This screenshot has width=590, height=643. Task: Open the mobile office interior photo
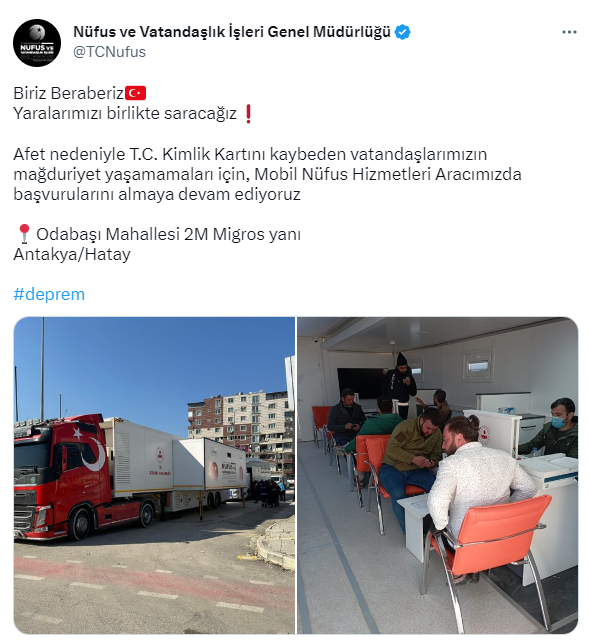pyautogui.click(x=437, y=475)
